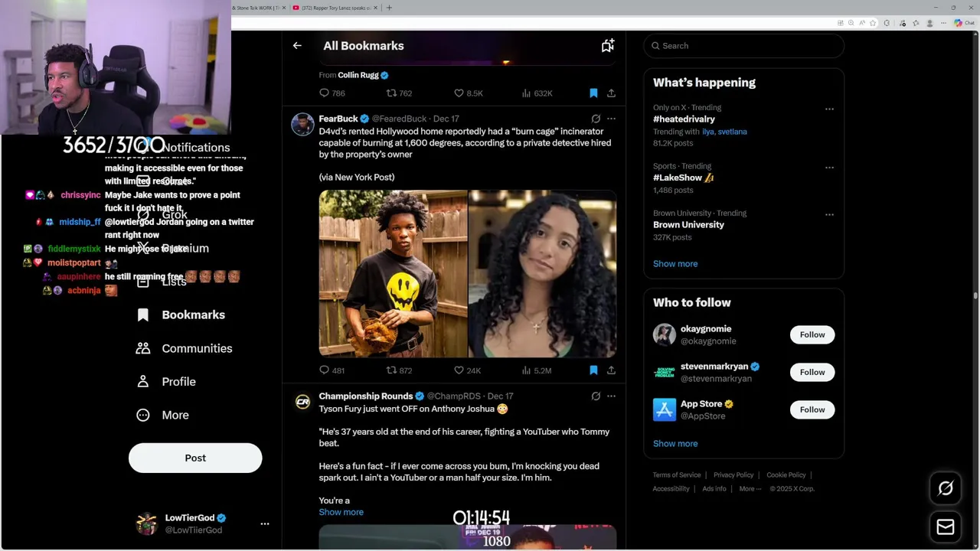Follow stevenmarkryan
This screenshot has height=551, width=980.
click(812, 372)
